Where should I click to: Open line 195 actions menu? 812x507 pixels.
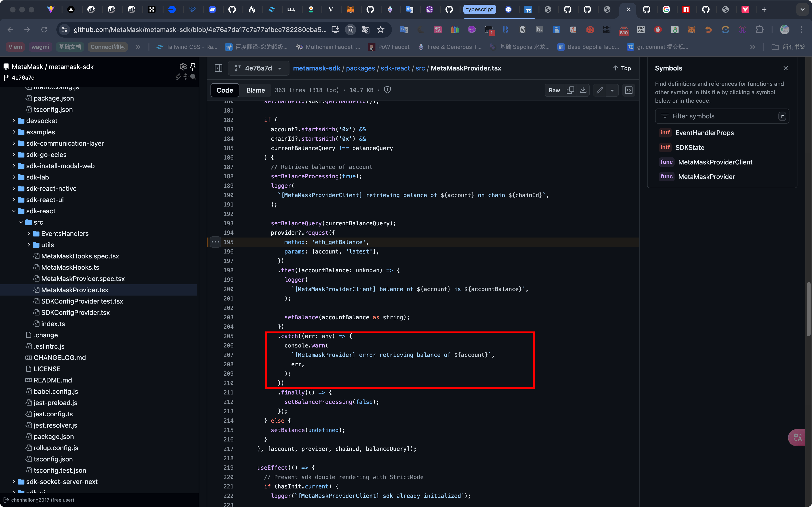[215, 242]
